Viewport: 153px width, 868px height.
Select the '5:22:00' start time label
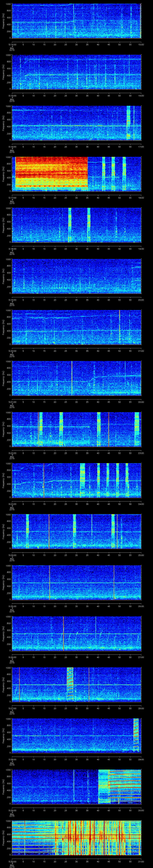point(12,453)
